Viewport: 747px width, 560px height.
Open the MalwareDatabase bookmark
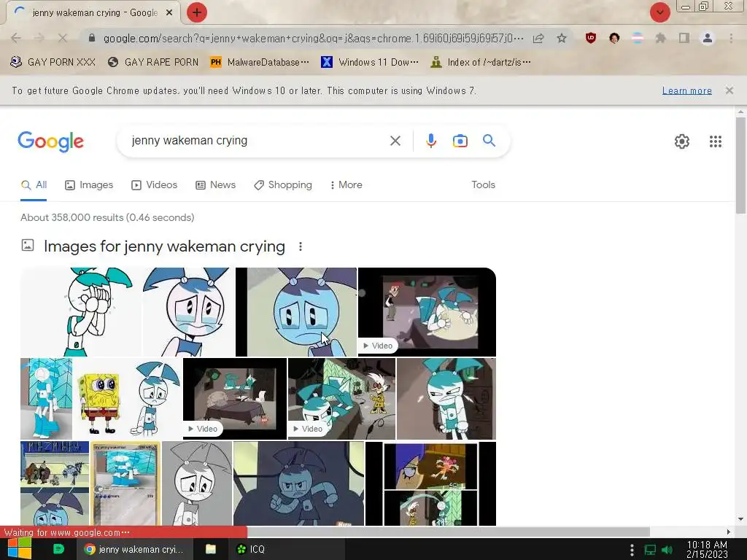point(259,63)
